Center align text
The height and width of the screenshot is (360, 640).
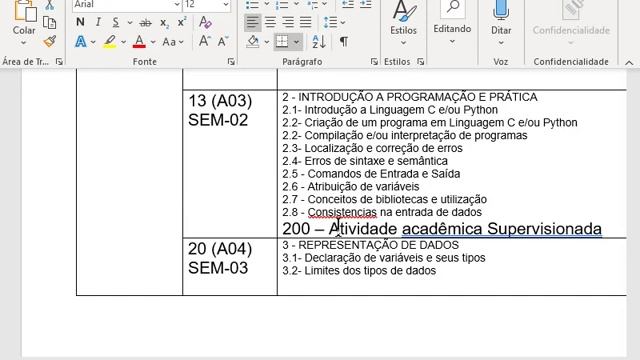point(270,22)
